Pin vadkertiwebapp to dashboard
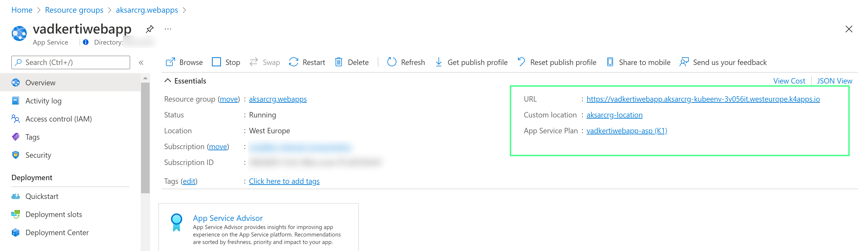This screenshot has width=868, height=251. (150, 29)
